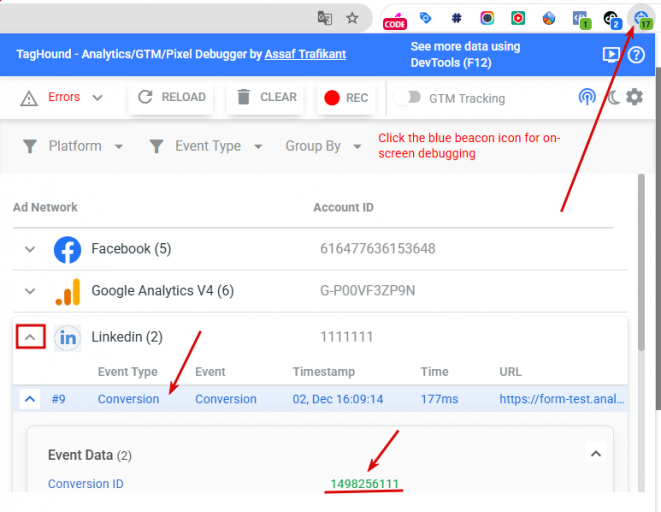Image resolution: width=661 pixels, height=512 pixels.
Task: Click the URL column header
Action: point(511,372)
